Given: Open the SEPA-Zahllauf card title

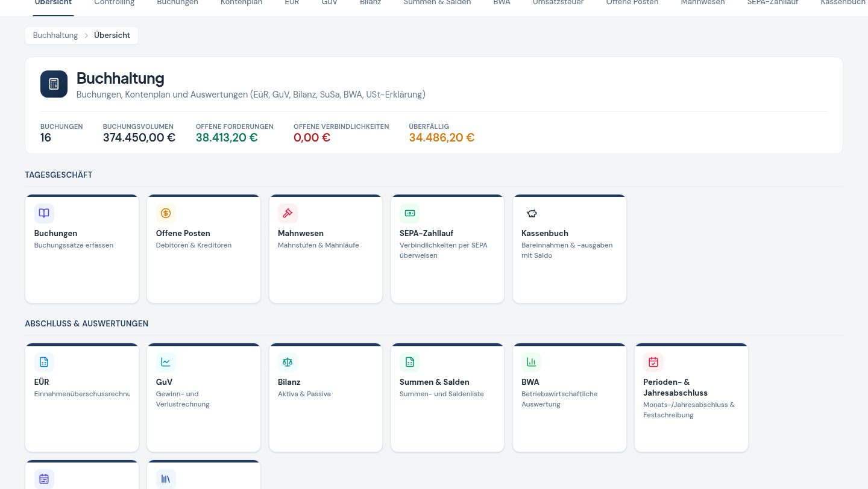Looking at the screenshot, I should (x=426, y=233).
